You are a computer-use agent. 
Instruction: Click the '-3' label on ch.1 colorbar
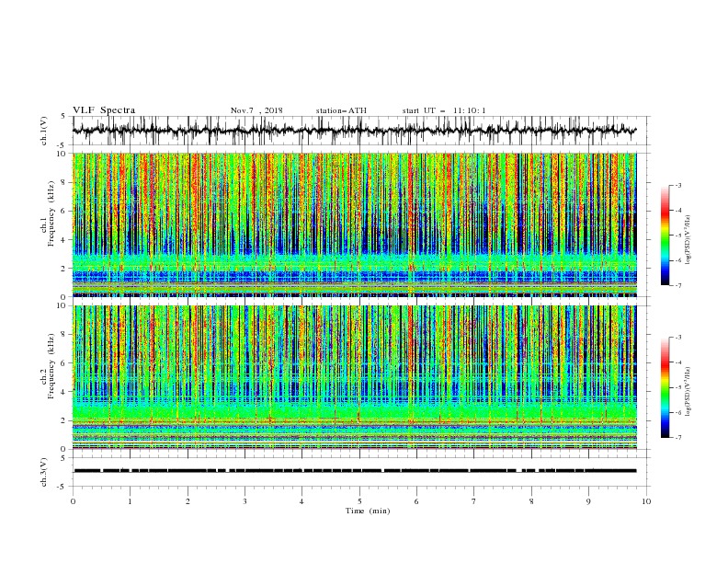678,185
